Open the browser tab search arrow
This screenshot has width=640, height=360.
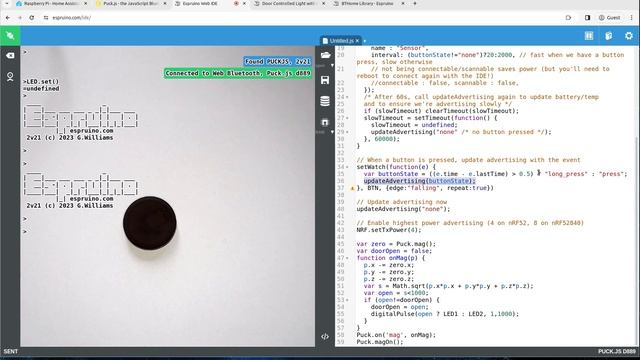tap(7, 3)
